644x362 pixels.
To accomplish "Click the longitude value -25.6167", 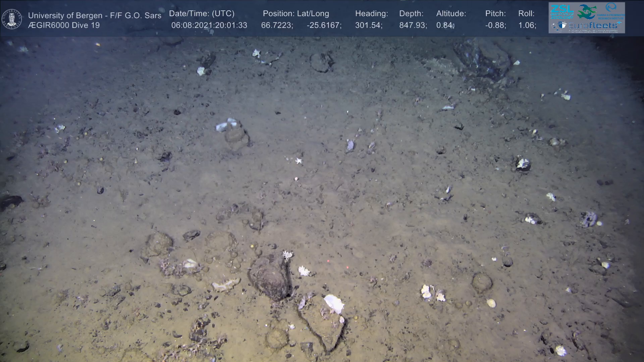I will click(324, 25).
